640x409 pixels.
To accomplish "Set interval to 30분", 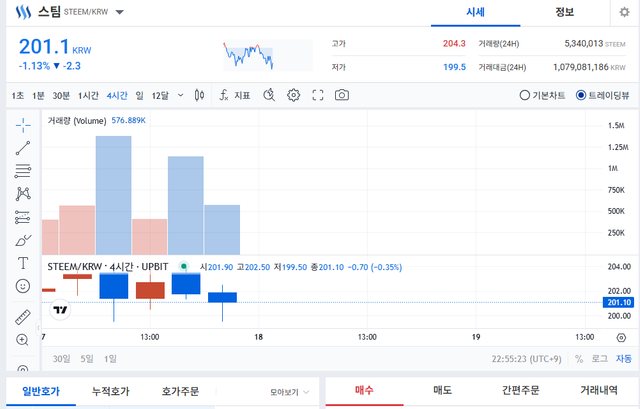I will tap(61, 96).
